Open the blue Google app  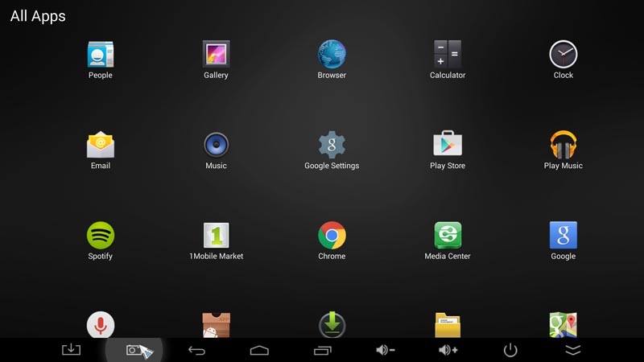click(x=563, y=235)
